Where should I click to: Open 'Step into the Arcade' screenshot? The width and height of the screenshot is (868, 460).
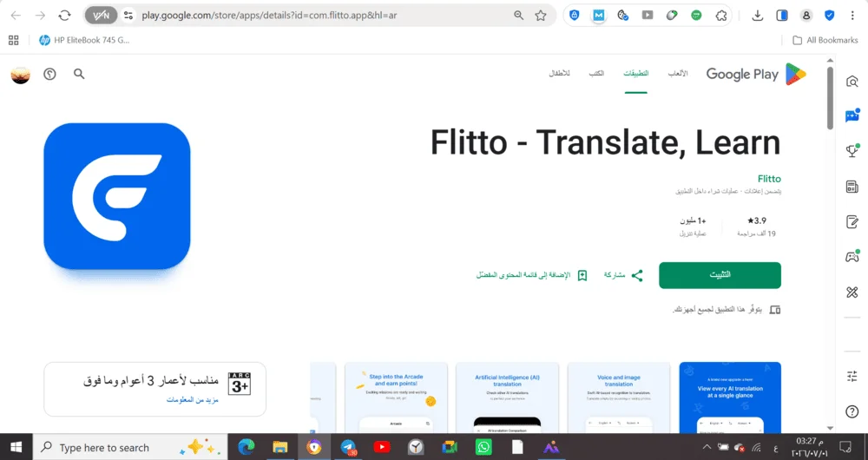pyautogui.click(x=396, y=398)
